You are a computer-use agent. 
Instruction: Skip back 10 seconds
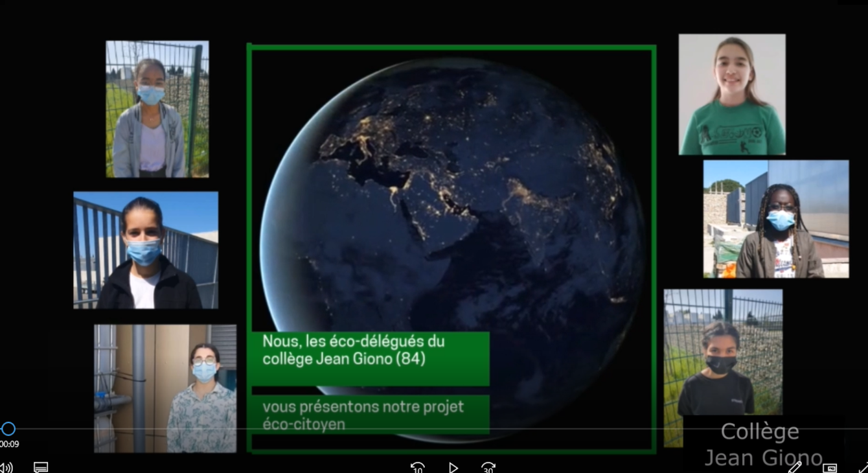(x=418, y=467)
